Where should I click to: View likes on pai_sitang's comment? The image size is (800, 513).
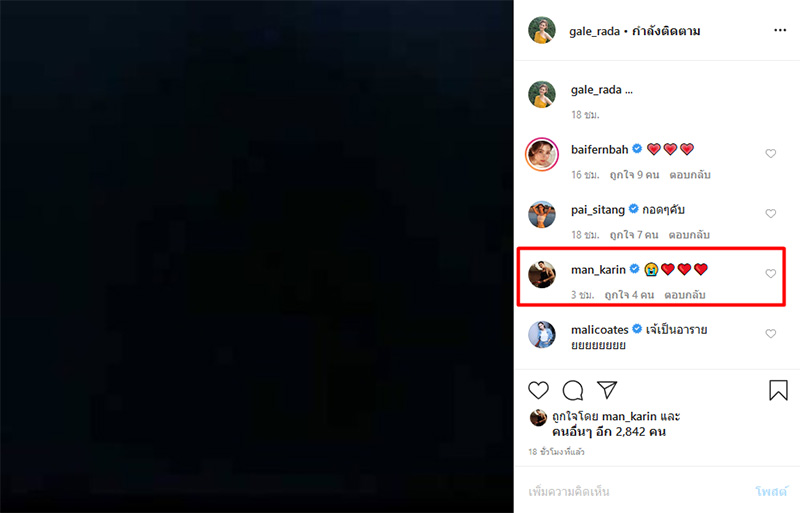point(634,235)
